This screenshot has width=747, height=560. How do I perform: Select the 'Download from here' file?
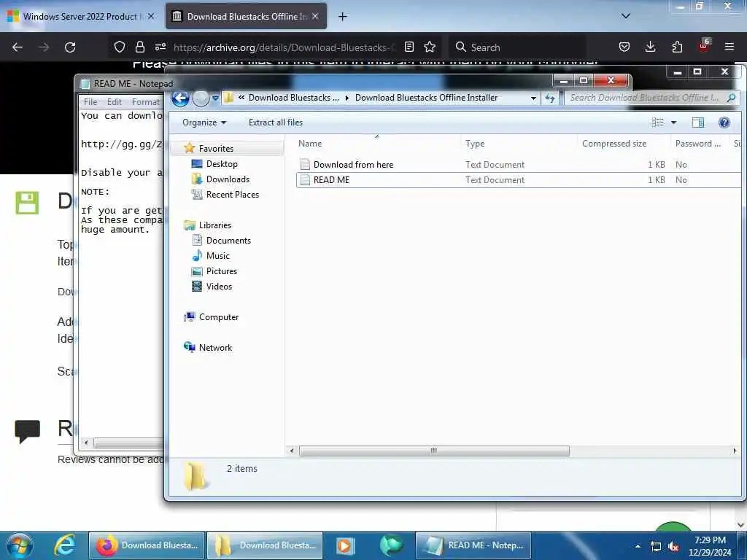click(353, 165)
